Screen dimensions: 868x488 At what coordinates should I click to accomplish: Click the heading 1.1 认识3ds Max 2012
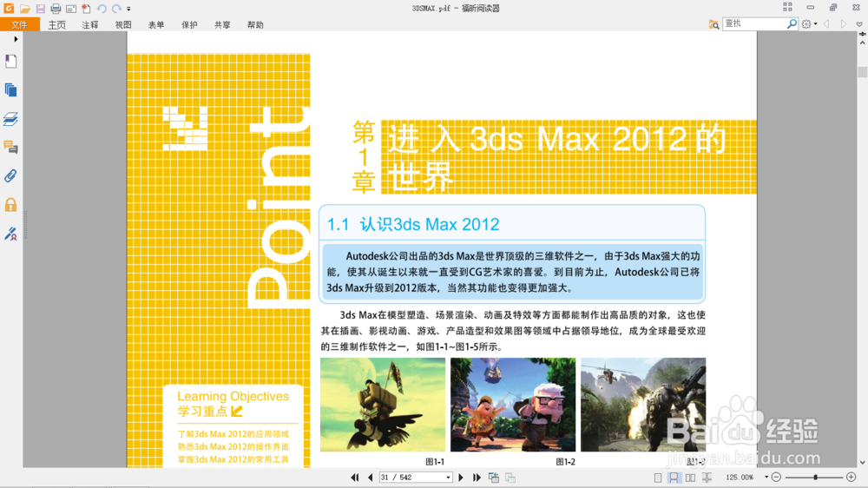tap(413, 224)
